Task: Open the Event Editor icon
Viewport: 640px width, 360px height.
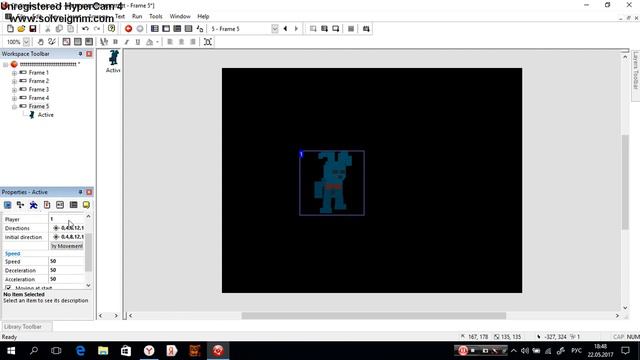Action: tap(177, 29)
